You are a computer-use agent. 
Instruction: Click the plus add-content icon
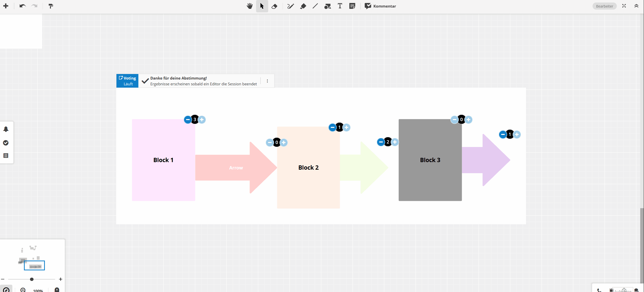tap(6, 6)
